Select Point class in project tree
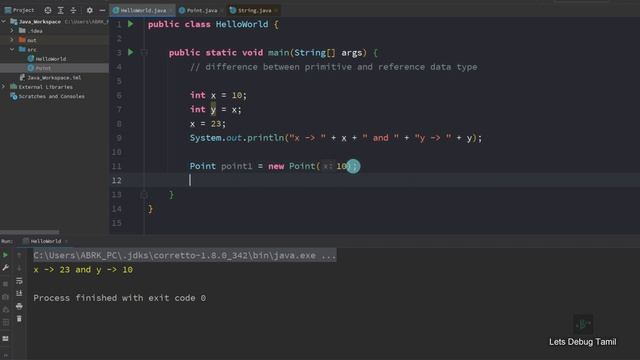Screen dimensions: 640x360 [x=39, y=68]
